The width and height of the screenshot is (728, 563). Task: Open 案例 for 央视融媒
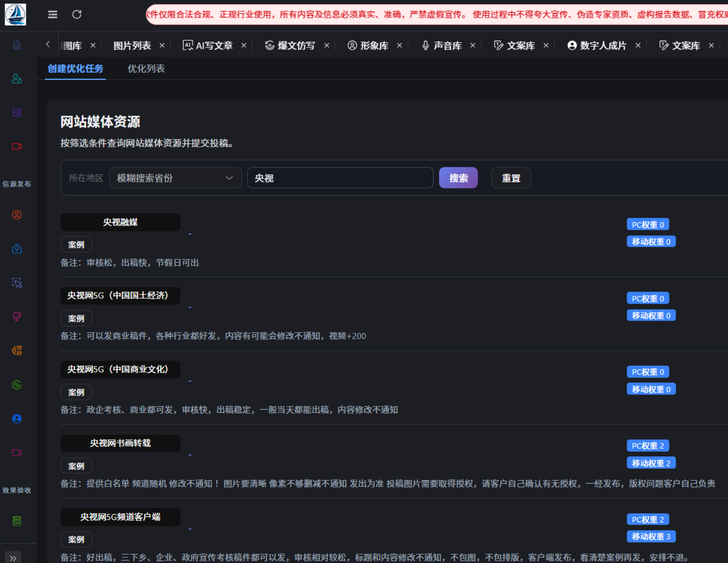click(76, 244)
